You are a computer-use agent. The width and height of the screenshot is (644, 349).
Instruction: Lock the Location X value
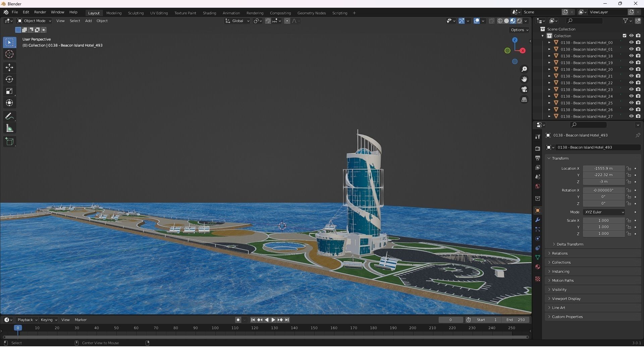click(x=629, y=168)
